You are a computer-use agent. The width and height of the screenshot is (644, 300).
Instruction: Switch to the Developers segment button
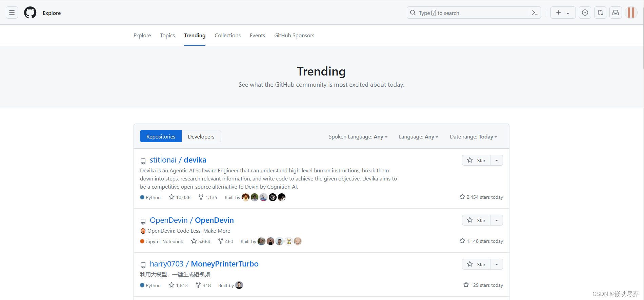(x=201, y=136)
